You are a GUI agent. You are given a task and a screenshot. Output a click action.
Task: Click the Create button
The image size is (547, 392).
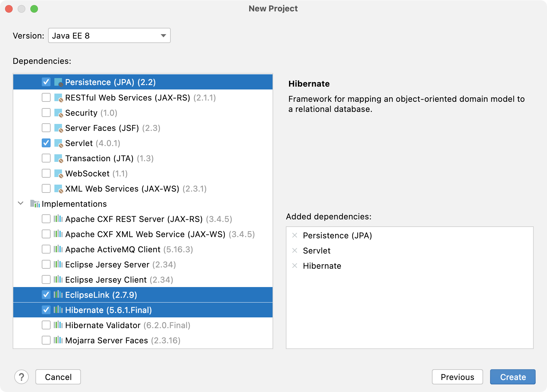[513, 377]
